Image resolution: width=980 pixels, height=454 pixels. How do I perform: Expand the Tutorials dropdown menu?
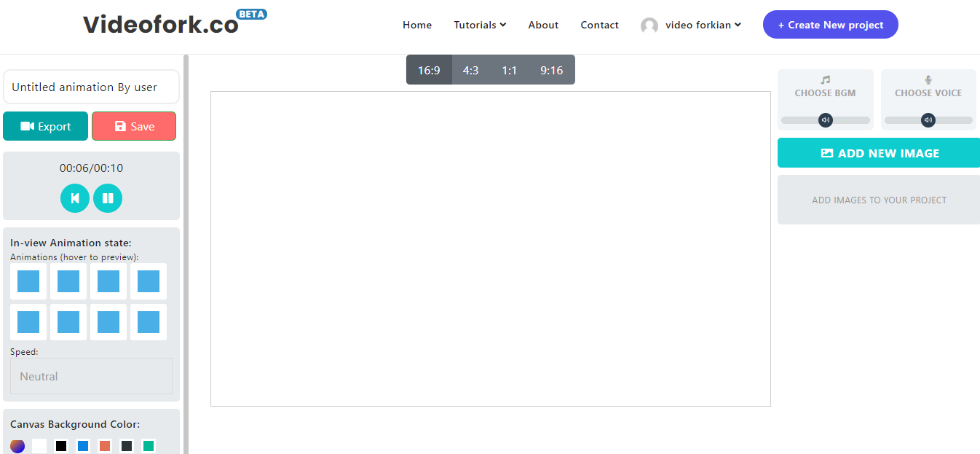tap(480, 25)
